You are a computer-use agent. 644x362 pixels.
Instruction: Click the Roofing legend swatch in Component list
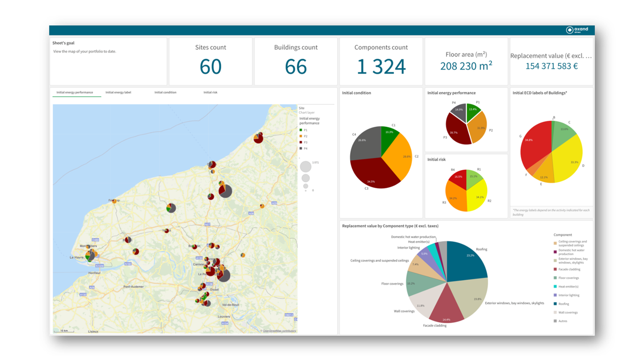click(x=555, y=304)
